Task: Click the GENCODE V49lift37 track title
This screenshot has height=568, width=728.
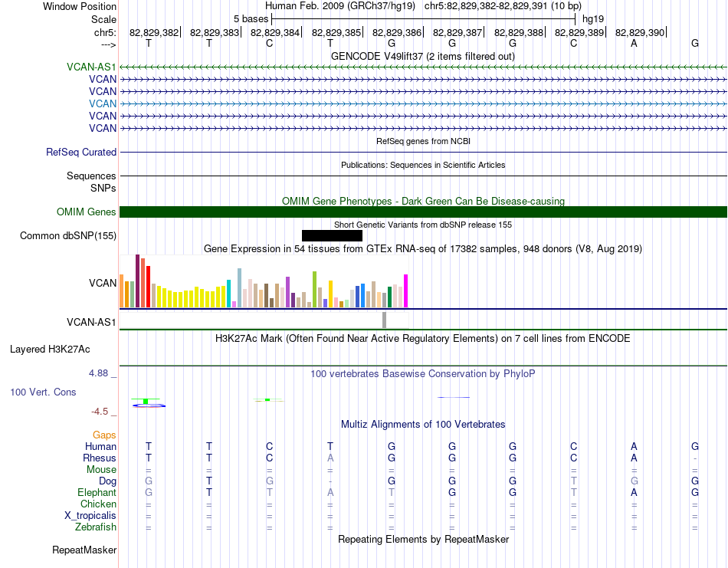Action: click(423, 56)
